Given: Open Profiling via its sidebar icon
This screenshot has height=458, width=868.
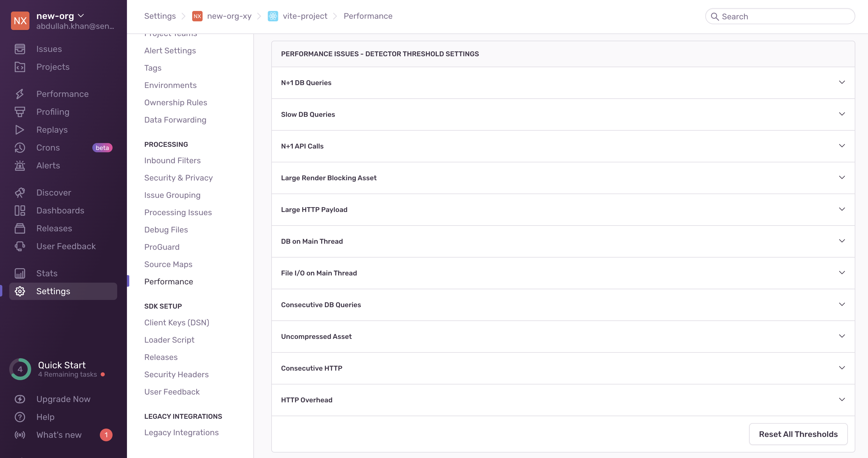Looking at the screenshot, I should click(20, 112).
